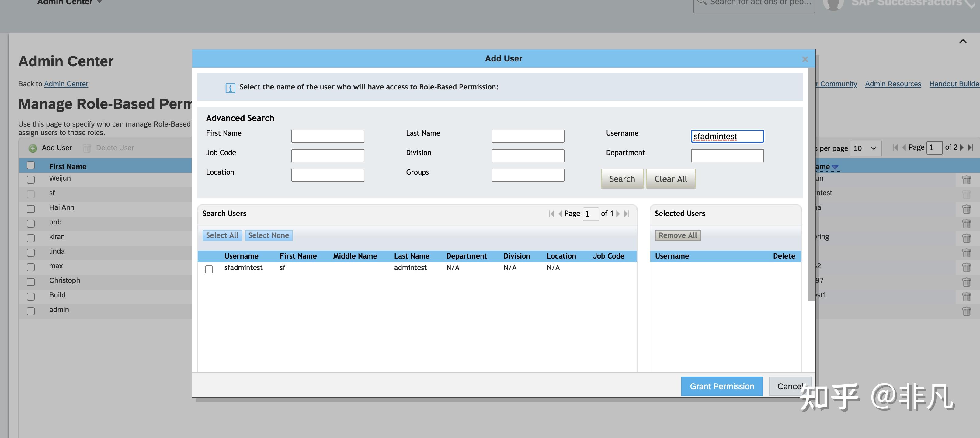This screenshot has height=438, width=980.
Task: Expand the Admin Center dropdown in the top bar
Action: (x=100, y=2)
